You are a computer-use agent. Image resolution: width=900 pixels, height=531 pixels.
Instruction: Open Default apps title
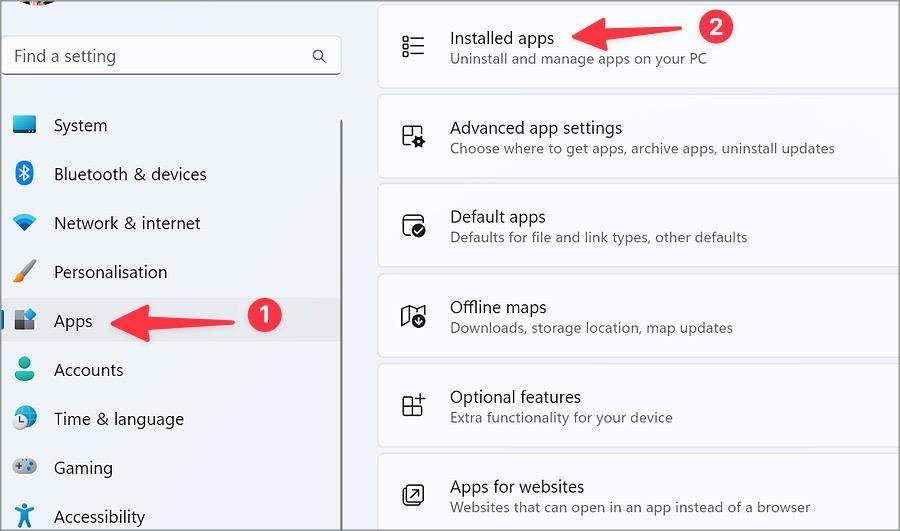(x=498, y=217)
